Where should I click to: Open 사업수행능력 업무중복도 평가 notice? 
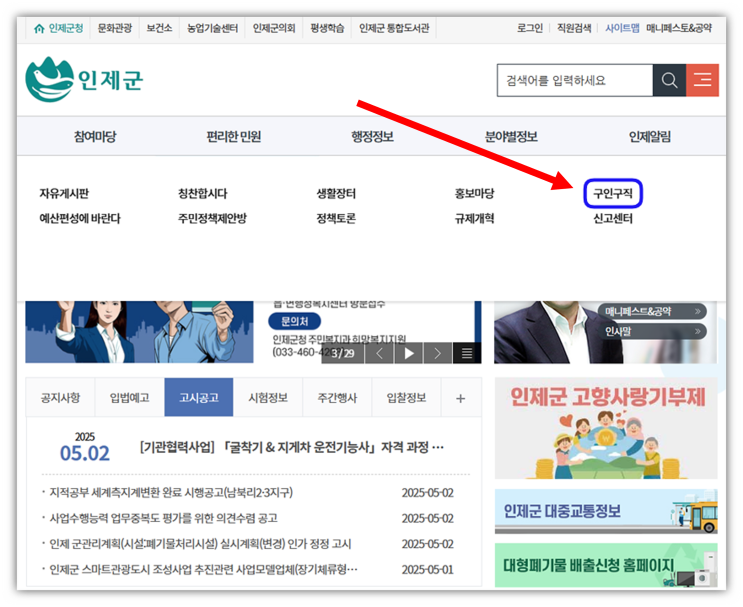[163, 518]
